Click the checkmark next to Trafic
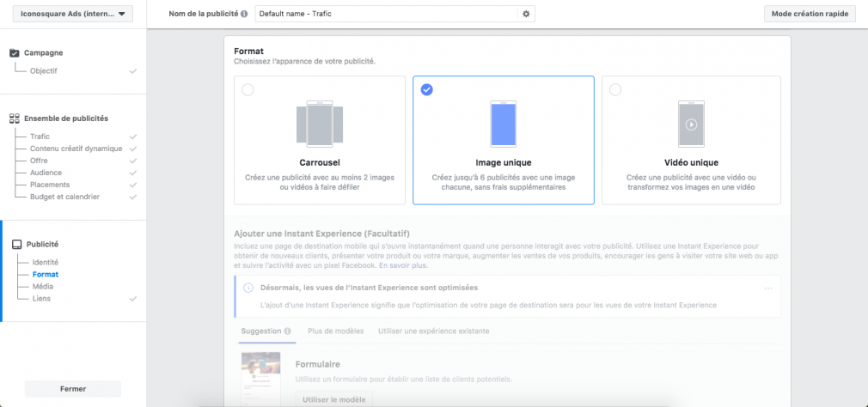868x407 pixels. tap(133, 137)
